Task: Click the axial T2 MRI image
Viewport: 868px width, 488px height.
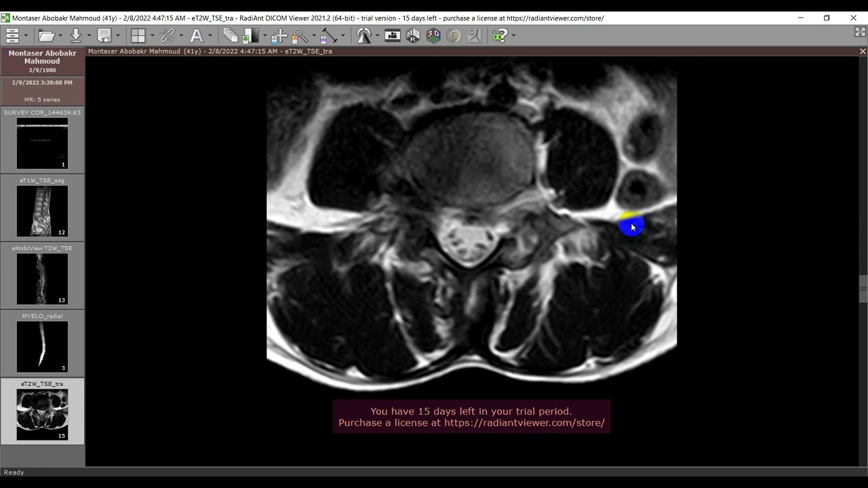Action: (471, 228)
